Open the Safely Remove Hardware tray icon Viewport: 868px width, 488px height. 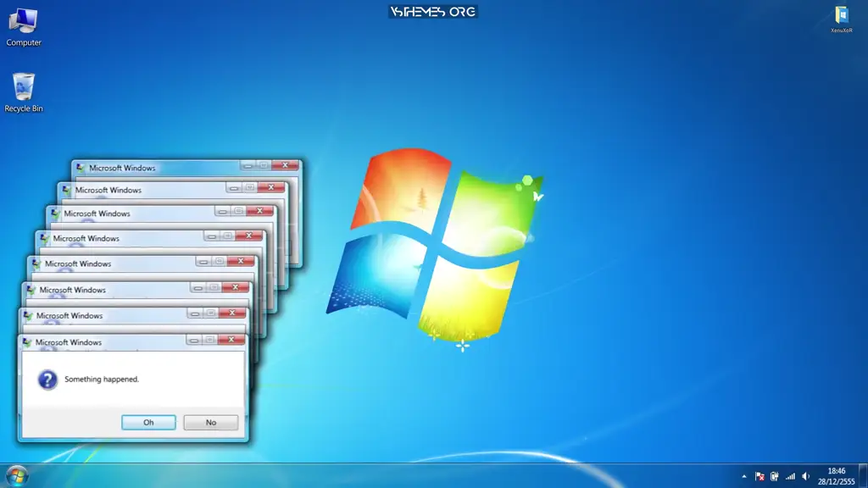pos(774,476)
